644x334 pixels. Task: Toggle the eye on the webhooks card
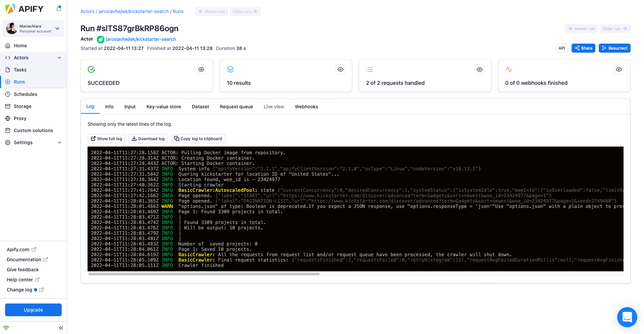619,69
